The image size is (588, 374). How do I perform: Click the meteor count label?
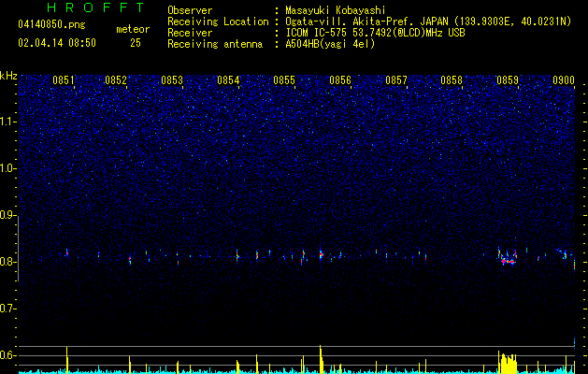[133, 29]
